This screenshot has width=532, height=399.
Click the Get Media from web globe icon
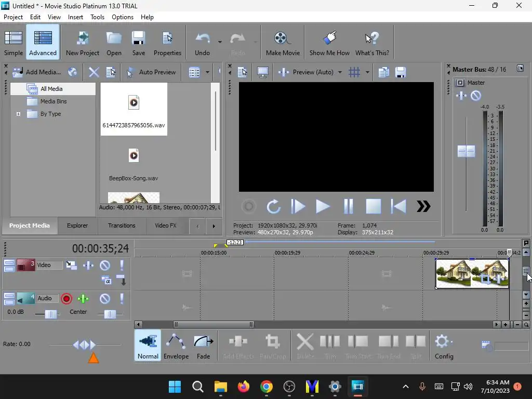tap(72, 72)
